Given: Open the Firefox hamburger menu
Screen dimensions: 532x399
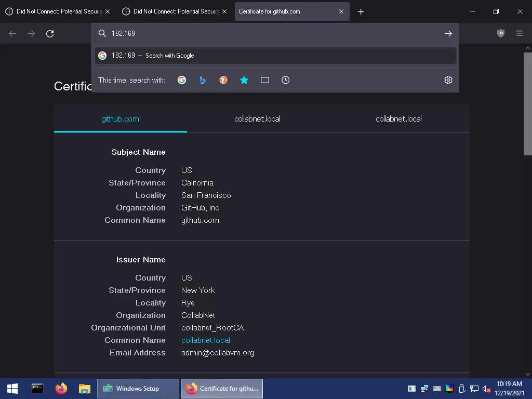Looking at the screenshot, I should [x=520, y=33].
